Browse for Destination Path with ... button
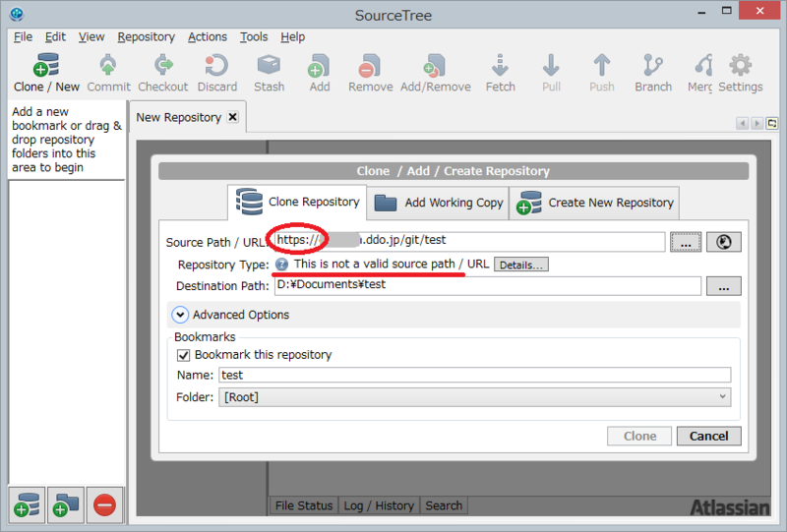This screenshot has width=787, height=532. [x=723, y=286]
